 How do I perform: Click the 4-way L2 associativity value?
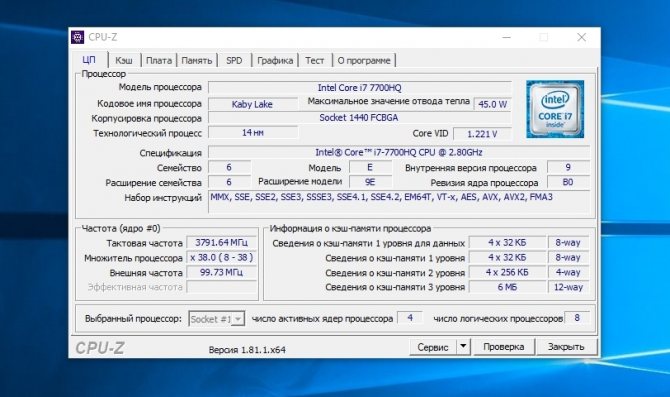pyautogui.click(x=568, y=272)
